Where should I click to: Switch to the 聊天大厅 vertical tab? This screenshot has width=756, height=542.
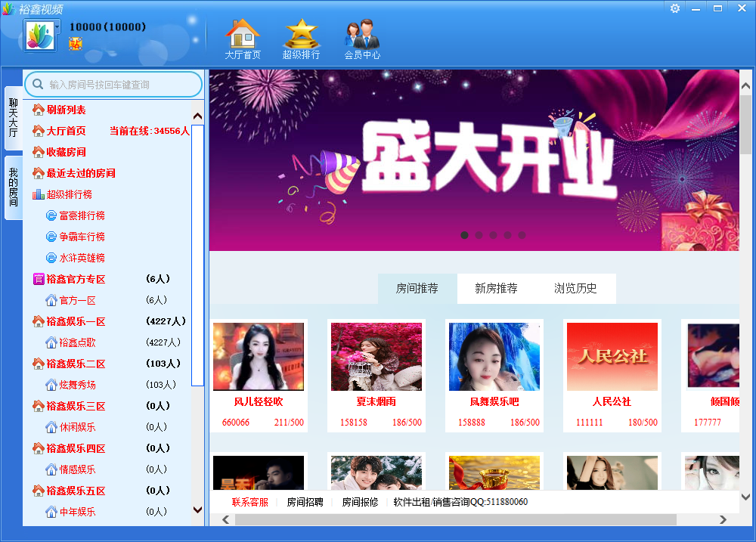coord(14,118)
